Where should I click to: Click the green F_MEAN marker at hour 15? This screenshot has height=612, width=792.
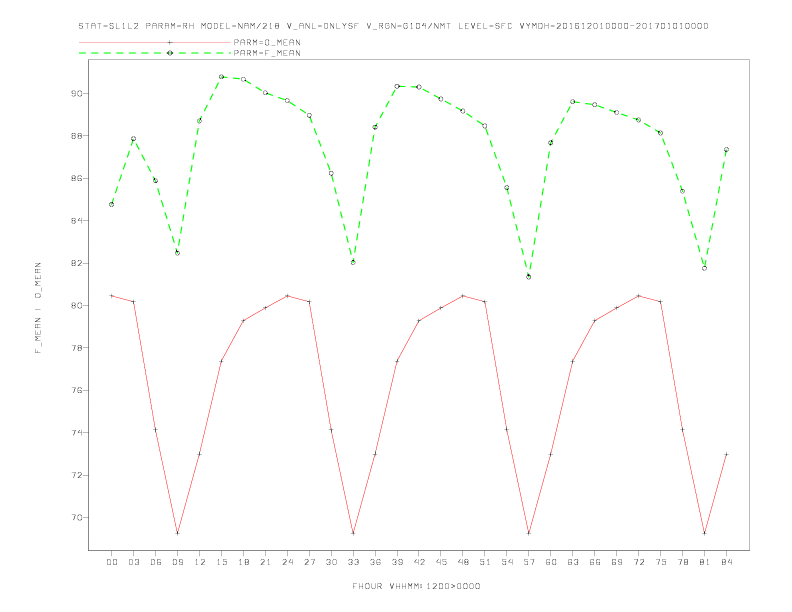pyautogui.click(x=221, y=77)
